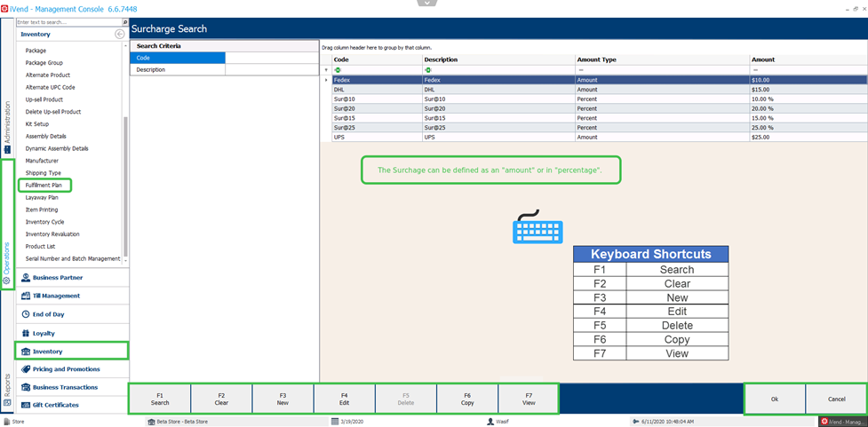Collapse Inventory panel with back arrow icon
Screen dimensions: 868x427
pos(118,35)
